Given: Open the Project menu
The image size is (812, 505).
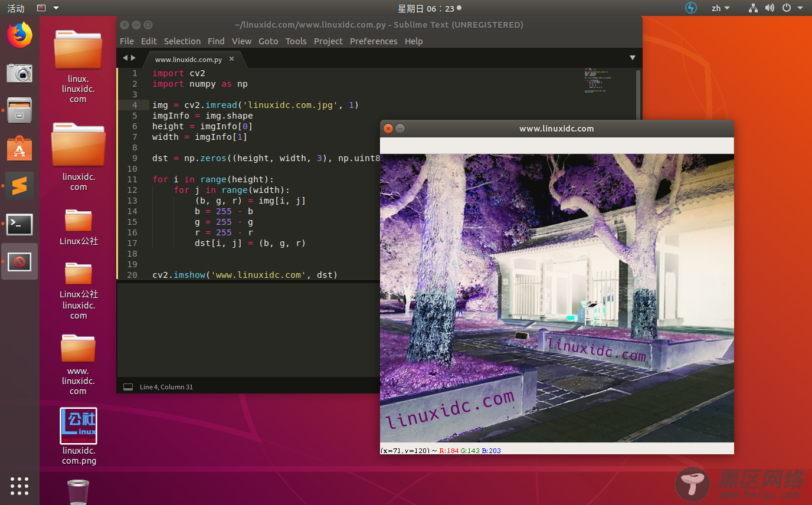Looking at the screenshot, I should pyautogui.click(x=328, y=41).
